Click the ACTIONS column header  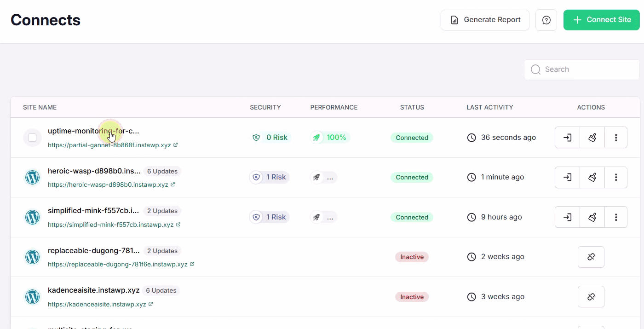591,107
